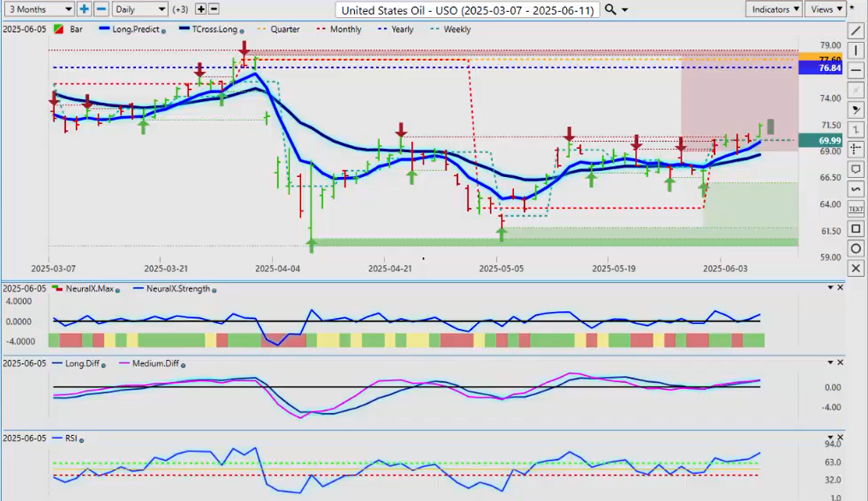The width and height of the screenshot is (868, 501).
Task: Select the horizontal line drawing tool
Action: click(855, 70)
